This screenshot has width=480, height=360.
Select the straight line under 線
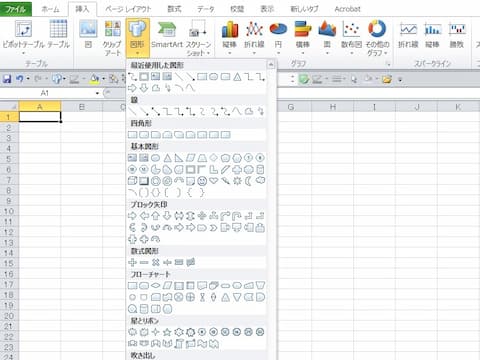coord(132,111)
